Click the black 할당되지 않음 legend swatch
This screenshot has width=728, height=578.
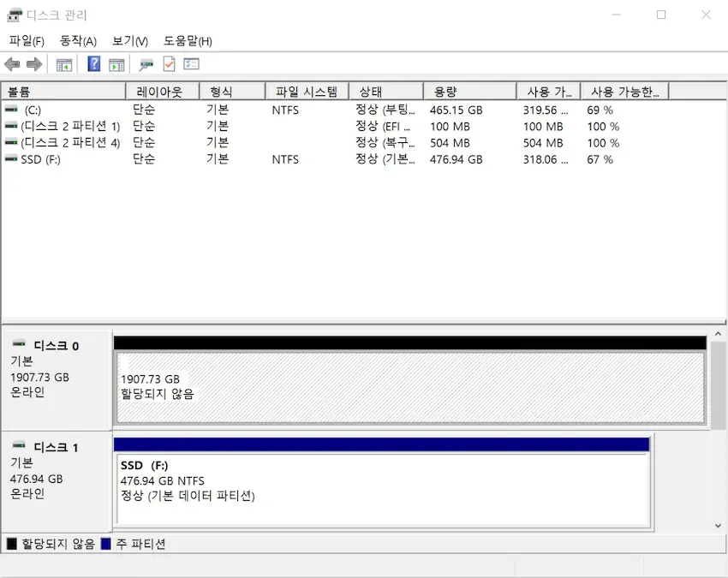pos(12,544)
